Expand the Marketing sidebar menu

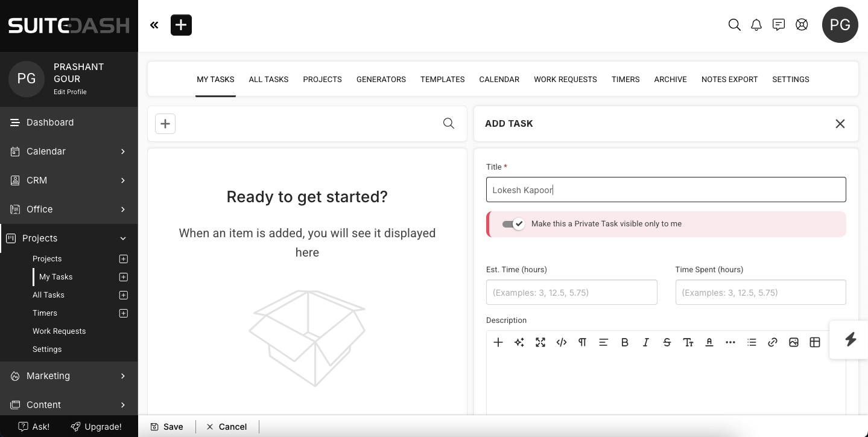[123, 376]
